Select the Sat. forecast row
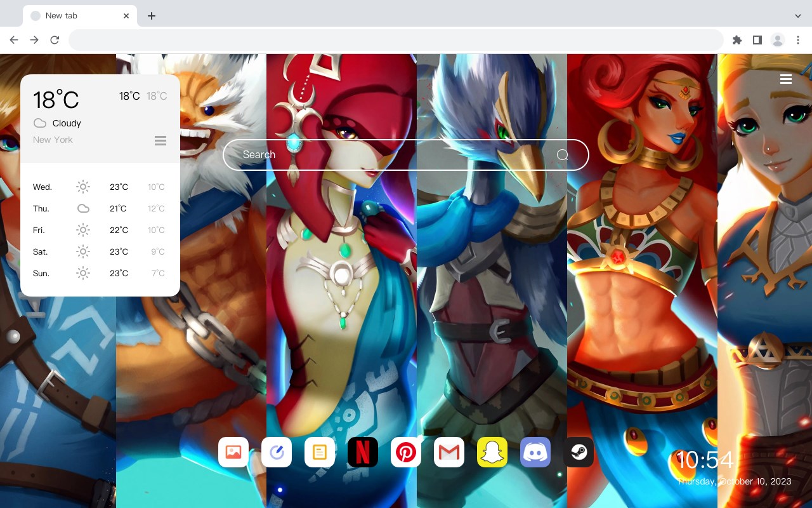Screen dimensions: 812x508 pos(100,251)
